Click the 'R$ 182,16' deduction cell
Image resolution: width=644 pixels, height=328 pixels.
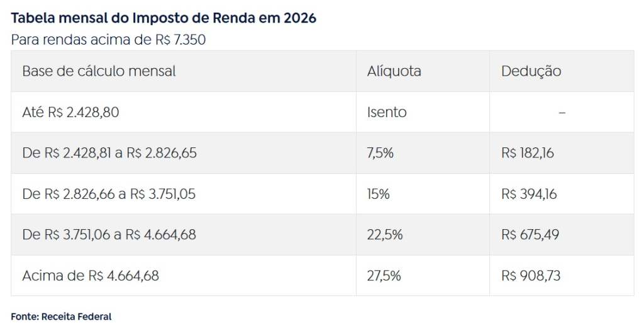point(528,153)
